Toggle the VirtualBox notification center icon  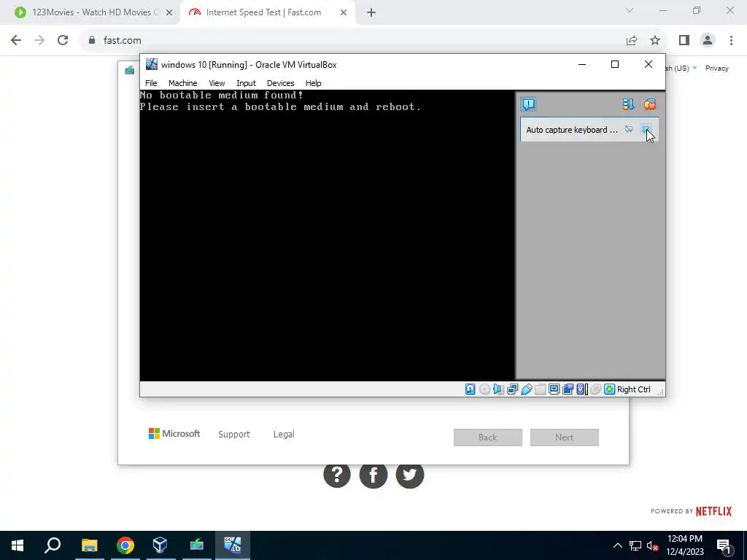pyautogui.click(x=529, y=104)
